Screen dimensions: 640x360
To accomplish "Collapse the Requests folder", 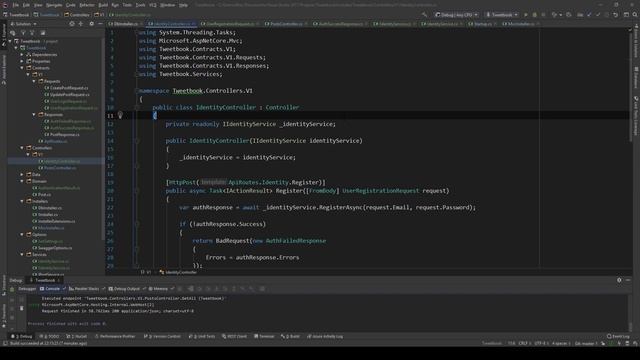I will tap(34, 81).
